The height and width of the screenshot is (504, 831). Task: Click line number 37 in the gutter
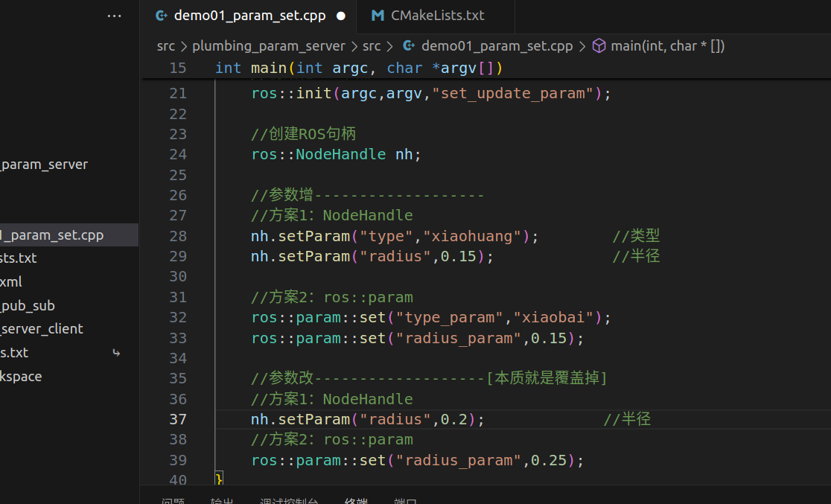click(178, 419)
